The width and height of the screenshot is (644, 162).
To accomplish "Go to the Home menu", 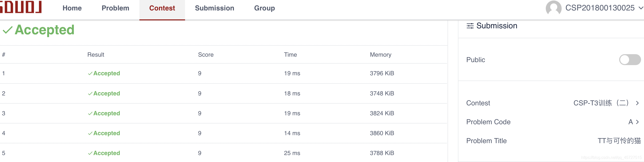I will tap(72, 8).
